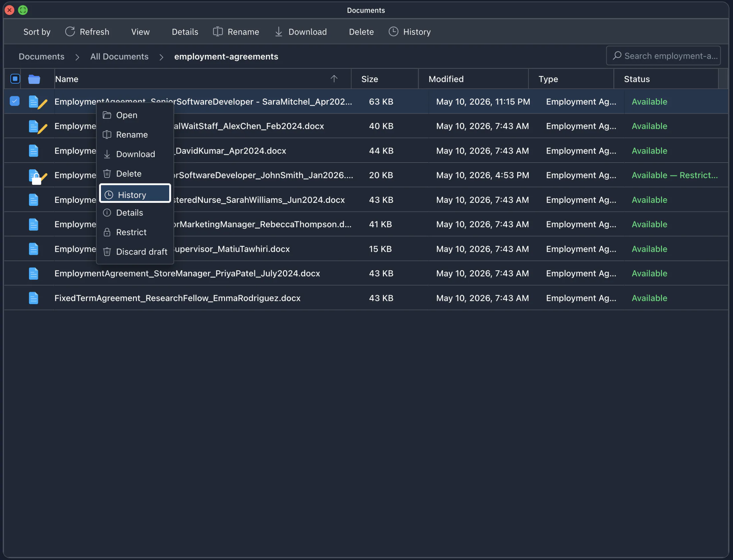733x560 pixels.
Task: Click the info icon beside Details in menu
Action: pos(107,213)
